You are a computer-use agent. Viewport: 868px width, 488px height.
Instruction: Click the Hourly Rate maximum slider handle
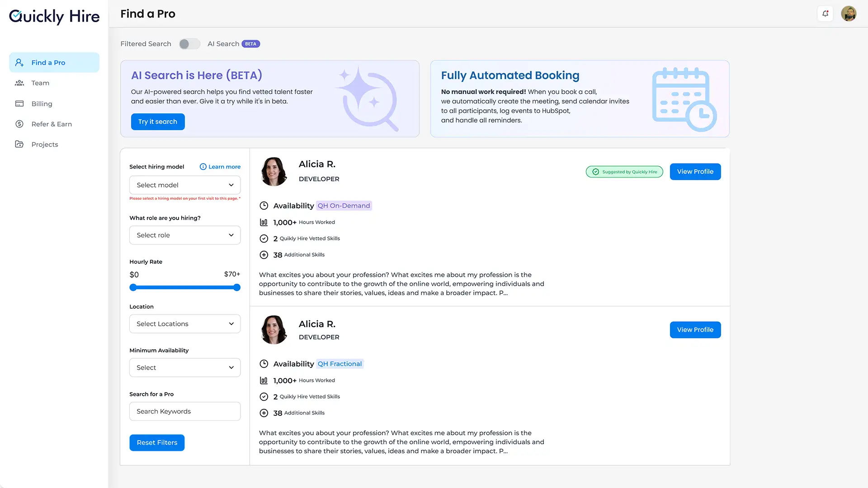click(236, 287)
